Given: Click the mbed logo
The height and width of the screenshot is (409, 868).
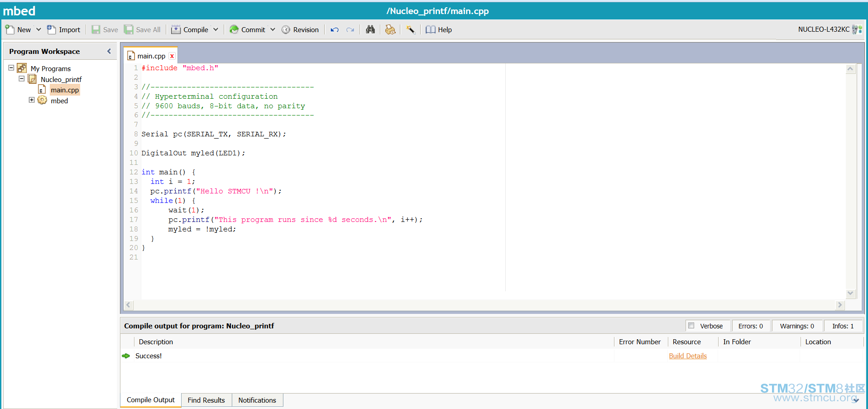Looking at the screenshot, I should pos(19,10).
